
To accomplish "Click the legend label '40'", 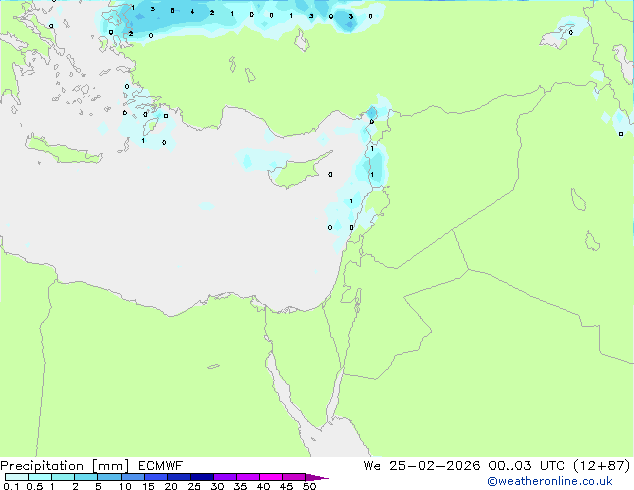I will point(263,486).
